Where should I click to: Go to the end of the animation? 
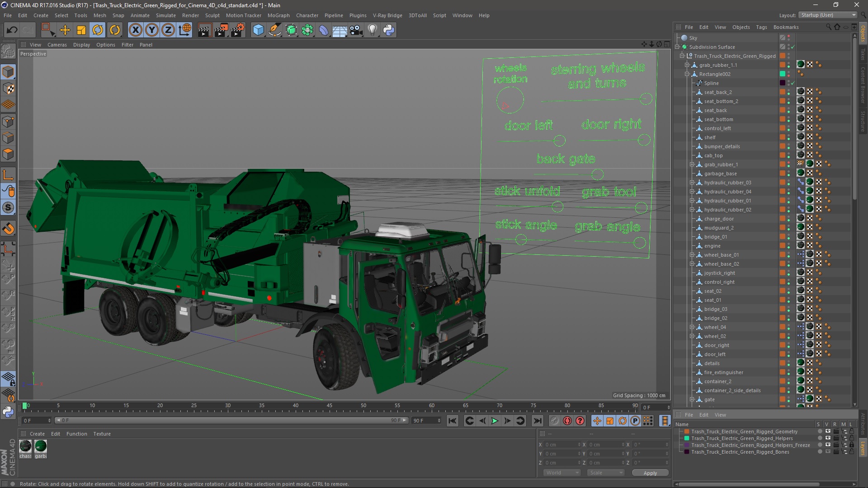click(537, 421)
